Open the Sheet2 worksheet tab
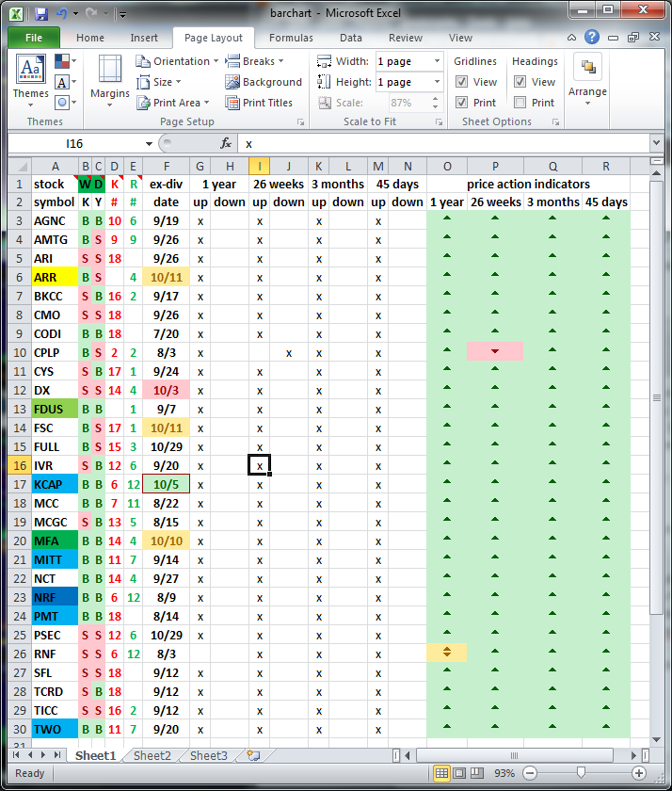The width and height of the screenshot is (672, 791). click(x=152, y=755)
